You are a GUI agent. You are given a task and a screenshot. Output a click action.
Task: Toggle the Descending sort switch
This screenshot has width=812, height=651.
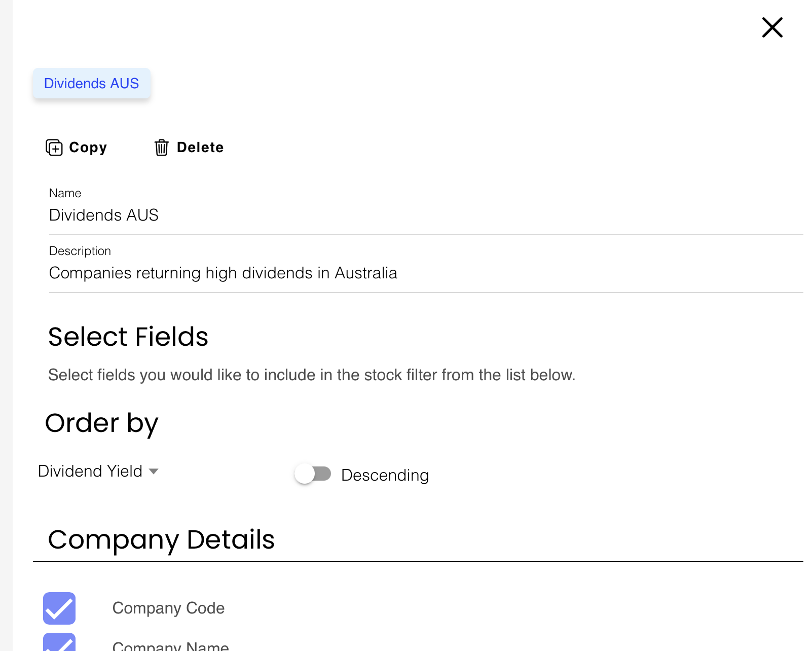coord(313,474)
